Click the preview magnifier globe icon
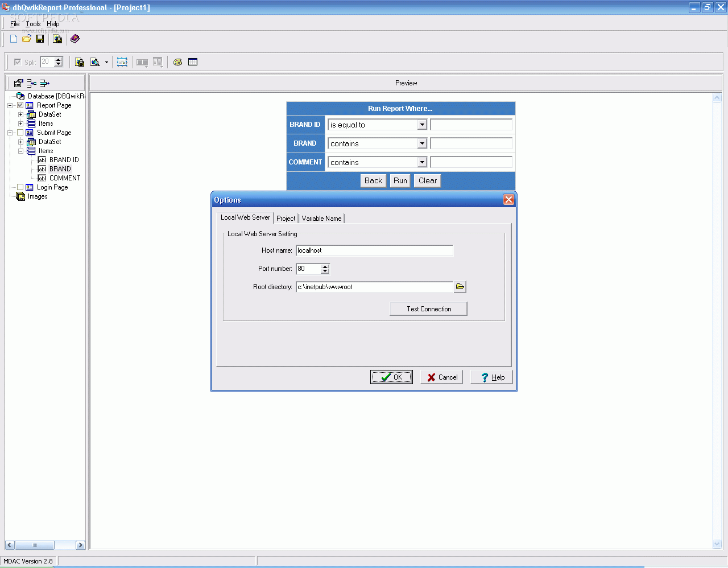This screenshot has height=568, width=728. [95, 62]
